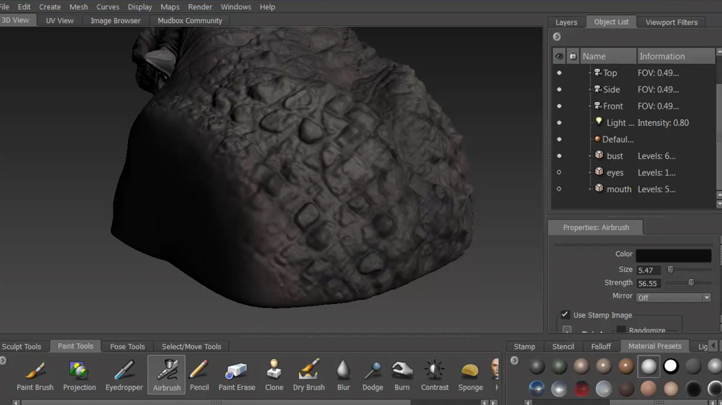The height and width of the screenshot is (405, 722).
Task: Open the Select/Move Tools tab
Action: tap(191, 347)
